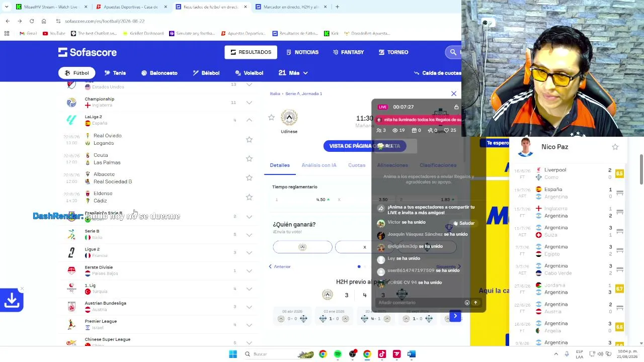644x362 pixels.
Task: Click the blue download icon overlay
Action: point(12,300)
